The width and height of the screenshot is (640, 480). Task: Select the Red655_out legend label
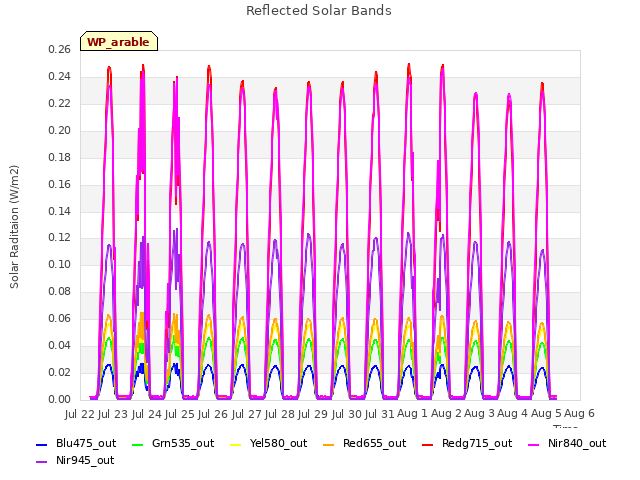[x=375, y=444]
